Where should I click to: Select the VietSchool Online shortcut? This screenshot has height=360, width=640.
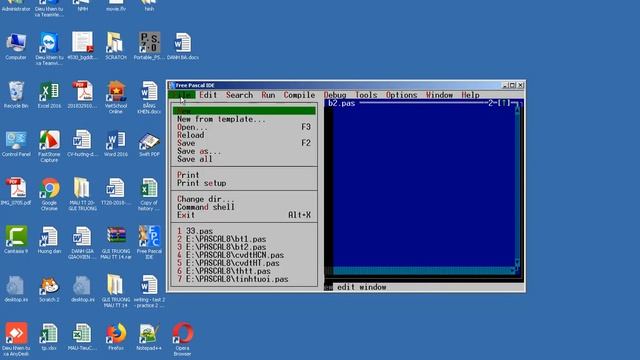(116, 97)
